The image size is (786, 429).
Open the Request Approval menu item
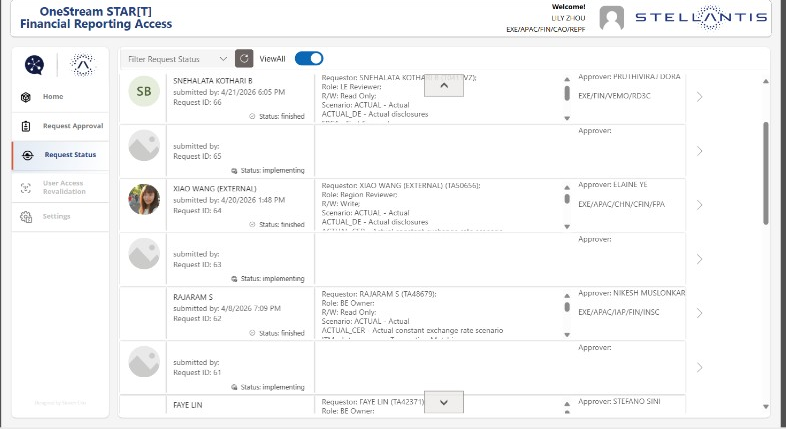(60, 126)
